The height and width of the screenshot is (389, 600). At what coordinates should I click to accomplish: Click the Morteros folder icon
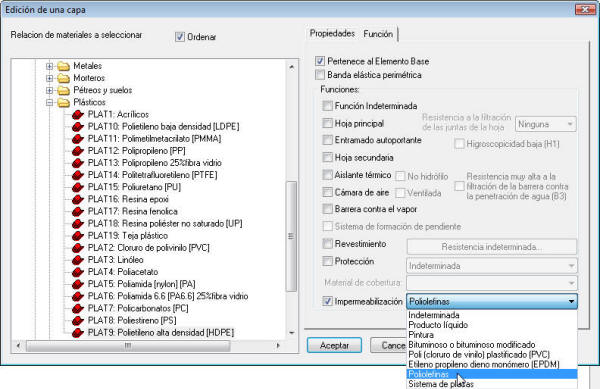[63, 78]
